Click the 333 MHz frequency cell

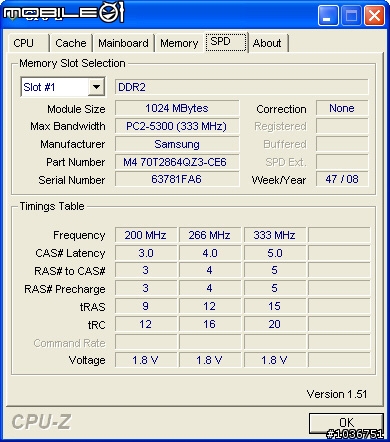click(x=275, y=235)
